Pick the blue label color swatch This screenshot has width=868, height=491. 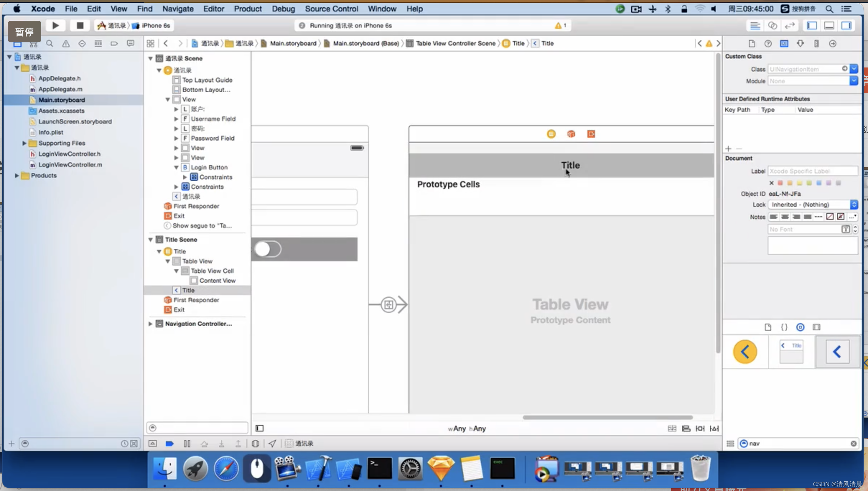pos(819,183)
